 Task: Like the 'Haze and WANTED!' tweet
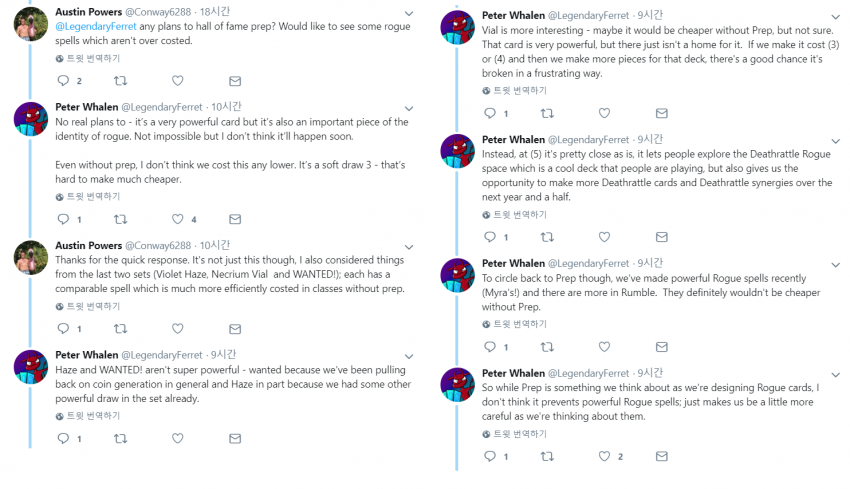(178, 438)
